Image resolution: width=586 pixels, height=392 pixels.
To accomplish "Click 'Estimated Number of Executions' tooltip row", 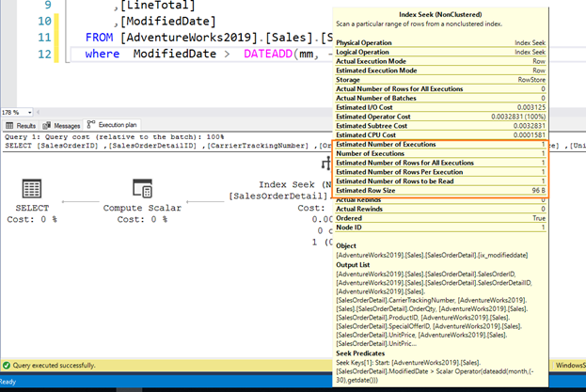I will 440,144.
